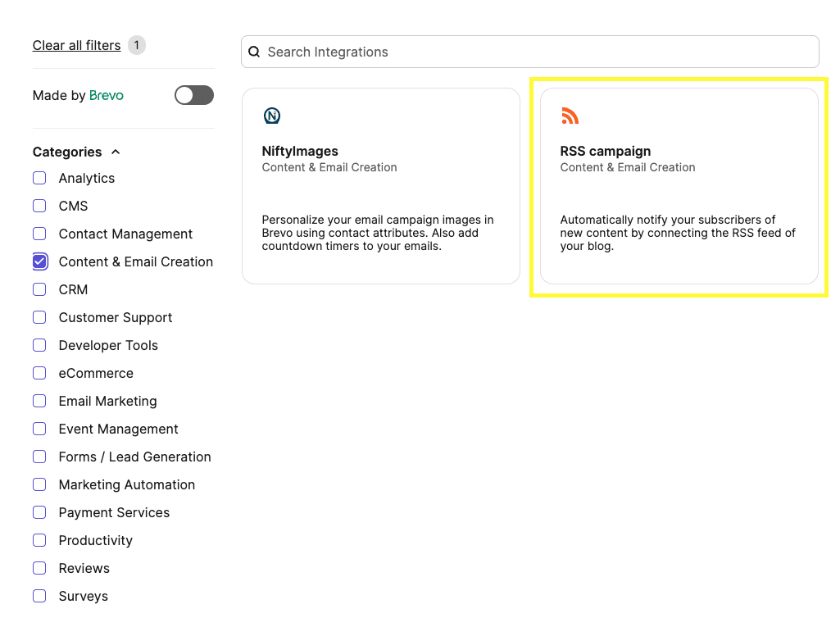Check the Developer Tools checkbox
The width and height of the screenshot is (840, 618).
pos(39,345)
